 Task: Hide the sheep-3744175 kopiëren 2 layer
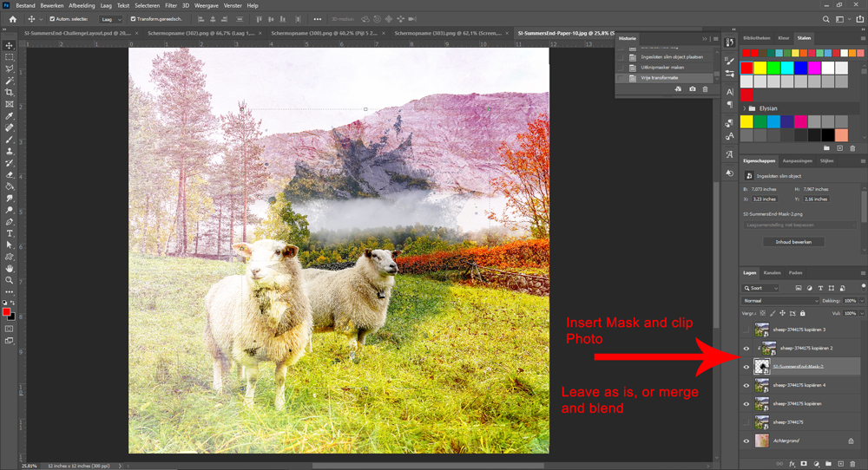(x=746, y=349)
